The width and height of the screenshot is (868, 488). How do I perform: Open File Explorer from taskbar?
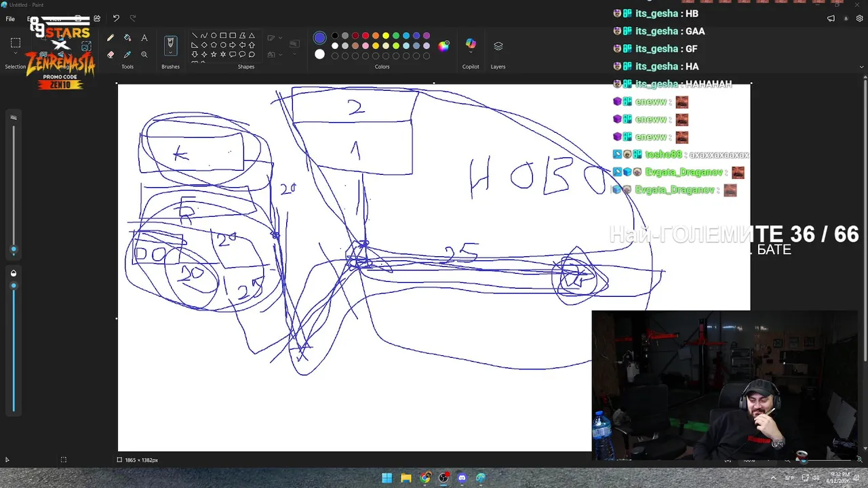click(406, 478)
